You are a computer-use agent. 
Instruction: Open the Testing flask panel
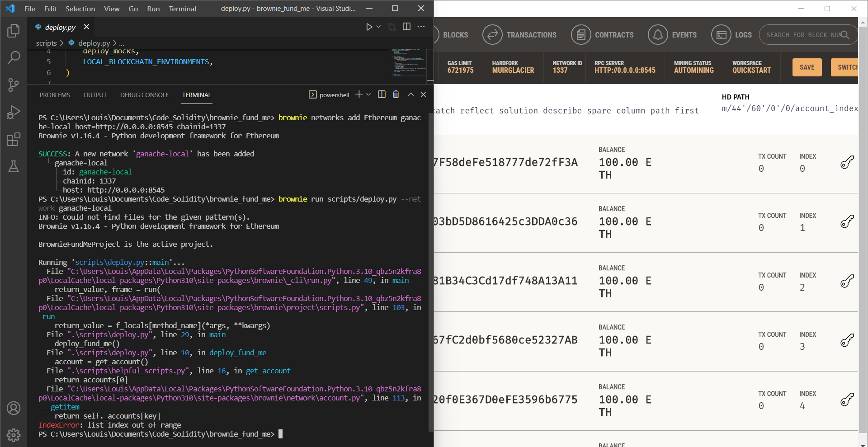point(14,166)
